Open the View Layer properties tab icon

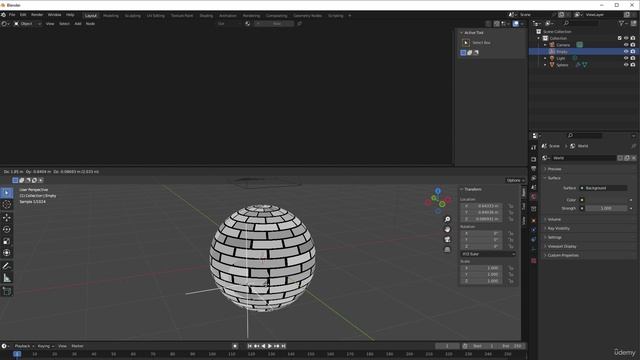click(533, 178)
